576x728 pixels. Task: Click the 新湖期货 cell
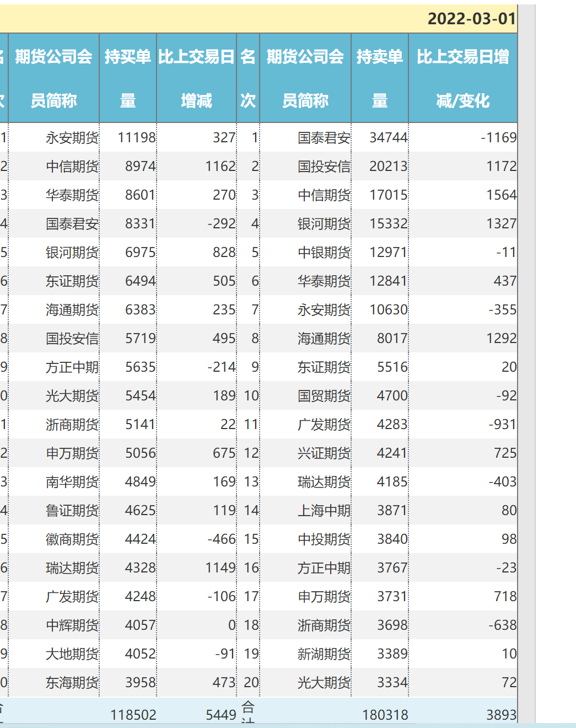(305, 654)
